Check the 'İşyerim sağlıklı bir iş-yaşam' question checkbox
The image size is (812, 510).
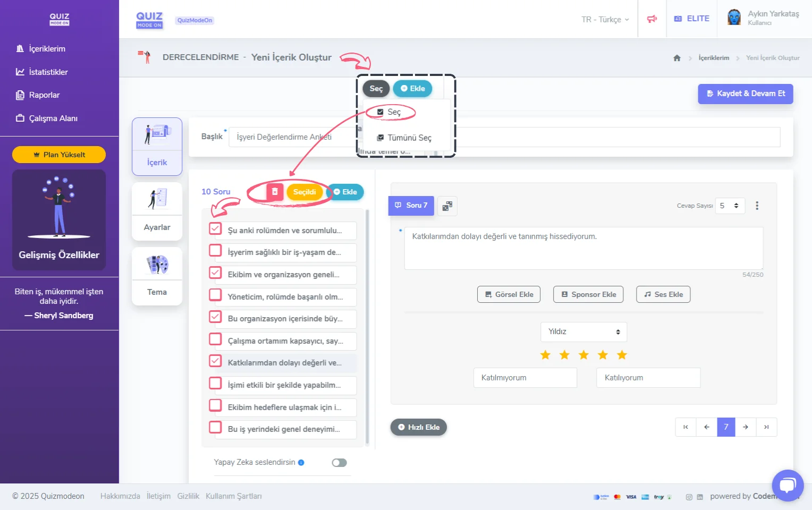[x=215, y=251]
